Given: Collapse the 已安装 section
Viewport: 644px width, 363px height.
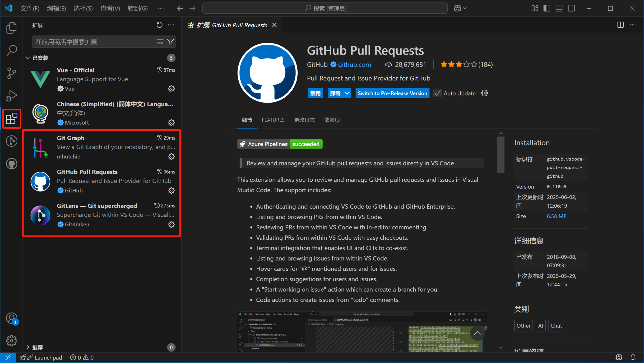Looking at the screenshot, I should click(x=28, y=58).
